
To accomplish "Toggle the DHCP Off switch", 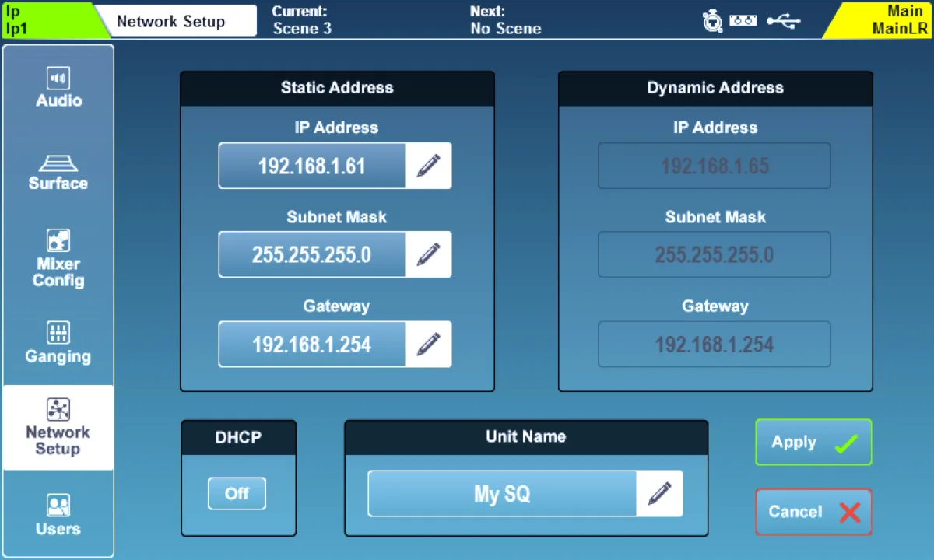I will 237,493.
